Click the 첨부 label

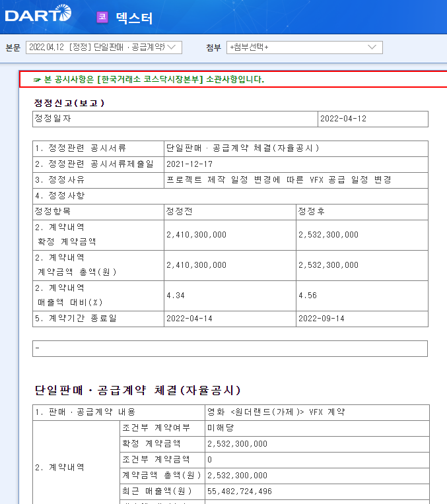(x=214, y=48)
